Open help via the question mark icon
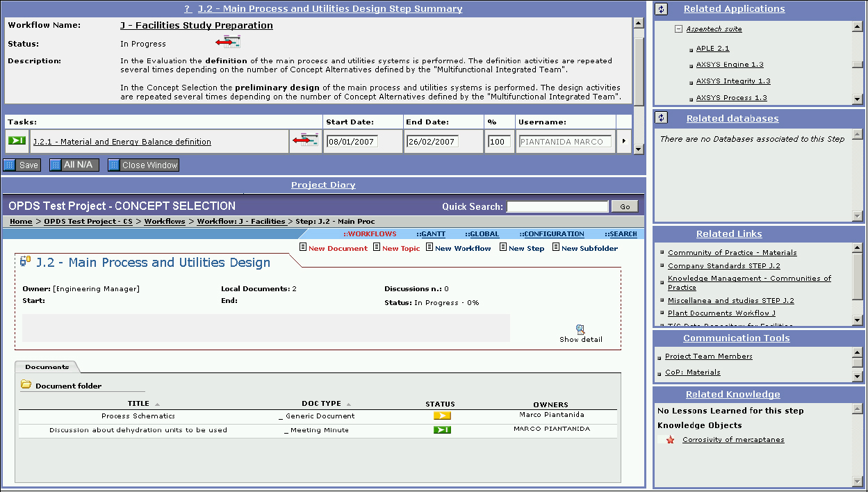 [x=186, y=9]
